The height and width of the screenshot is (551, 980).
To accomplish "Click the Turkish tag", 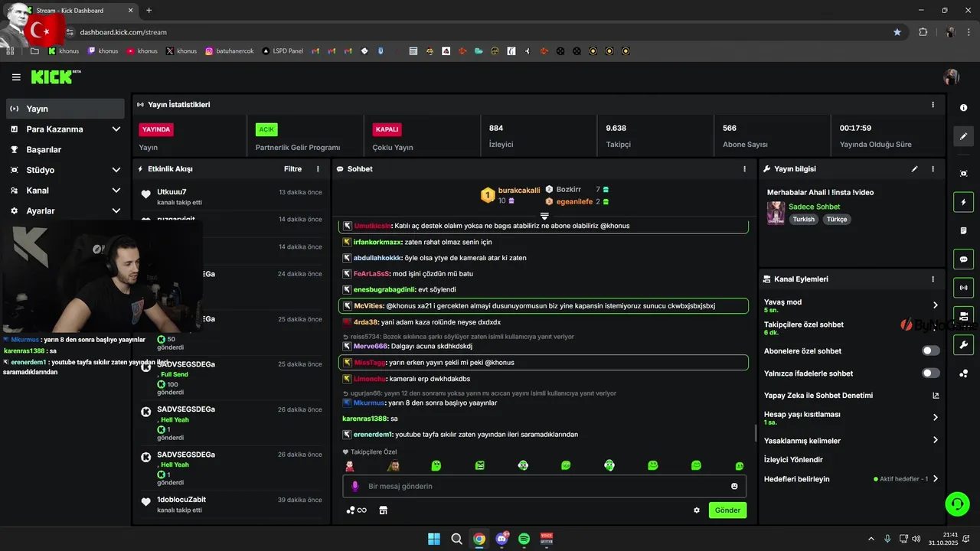I will pyautogui.click(x=803, y=220).
